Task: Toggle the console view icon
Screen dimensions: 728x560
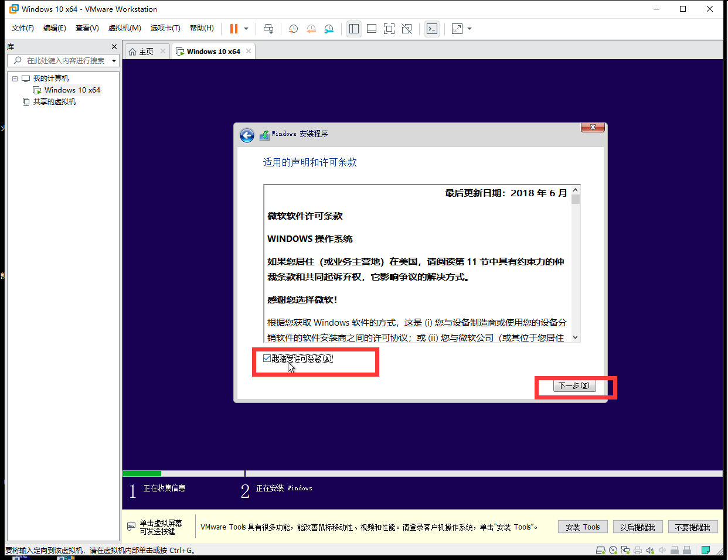Action: click(x=432, y=29)
